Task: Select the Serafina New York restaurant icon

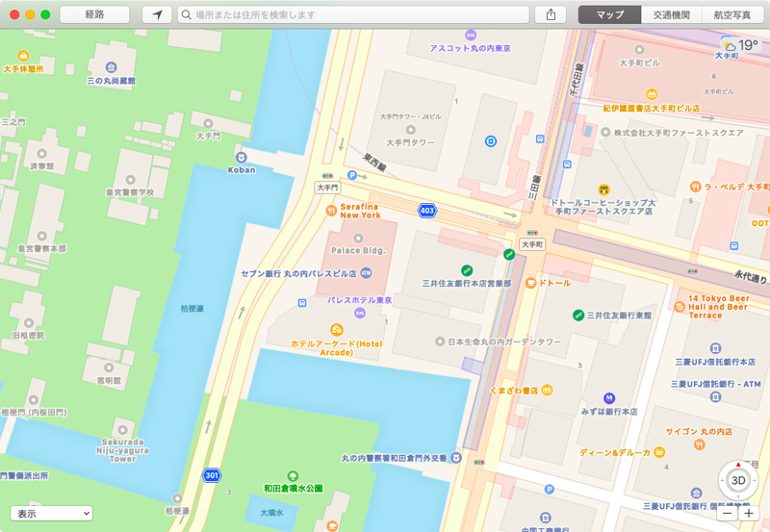Action: click(x=331, y=211)
